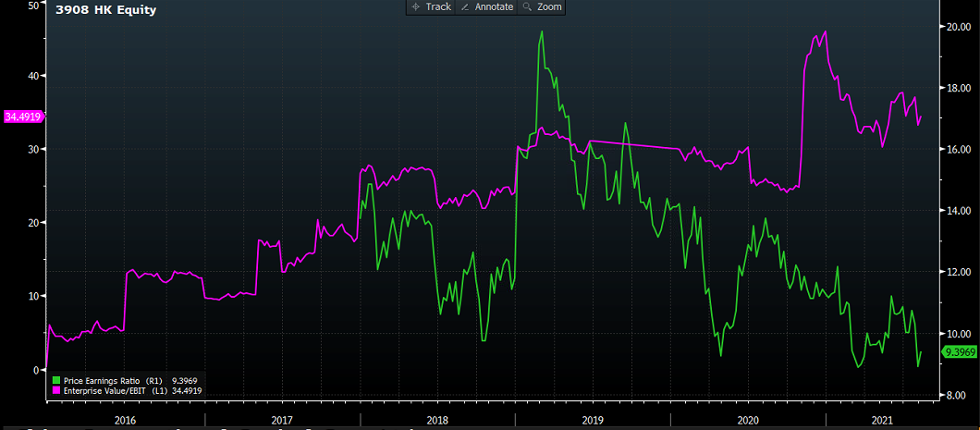
Task: Click the 20.00 right axis value
Action: [956, 27]
